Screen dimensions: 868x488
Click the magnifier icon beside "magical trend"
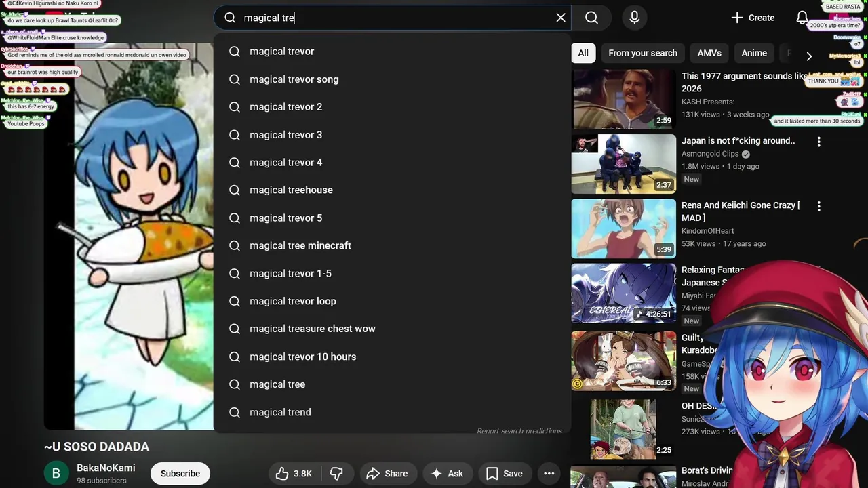tap(235, 412)
